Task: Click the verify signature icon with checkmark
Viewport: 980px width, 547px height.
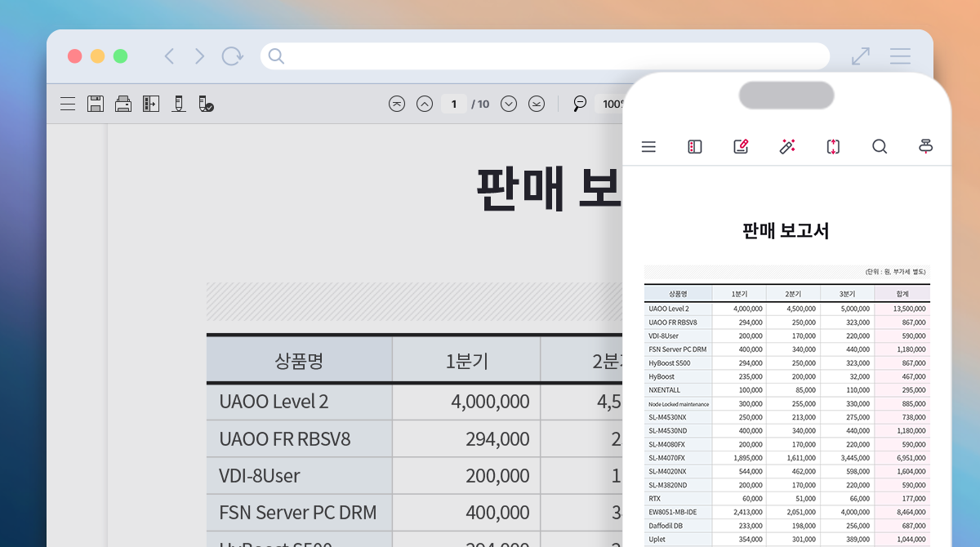Action: click(206, 104)
